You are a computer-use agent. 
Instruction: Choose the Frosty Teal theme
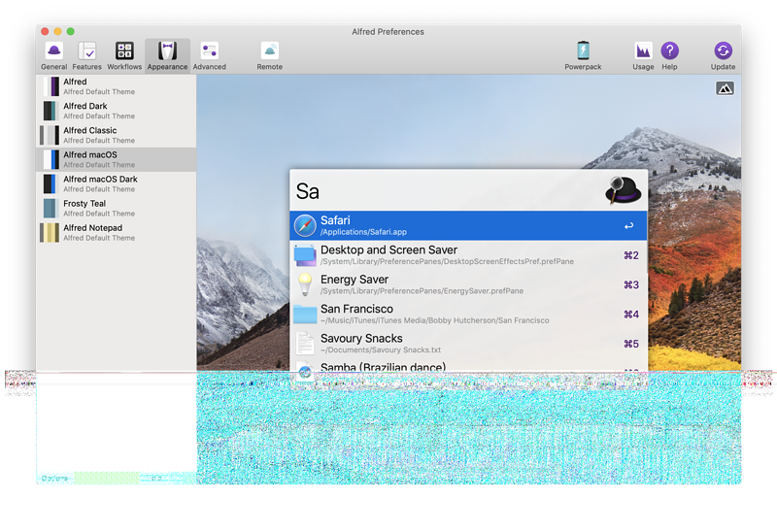[x=116, y=208]
